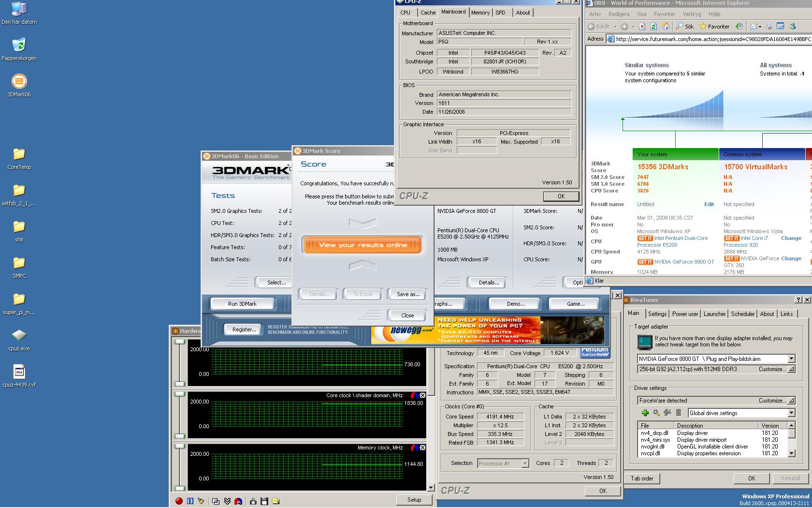Click the top graph's vertical slider in Hardware monitor
812x508 pixels.
[179, 363]
